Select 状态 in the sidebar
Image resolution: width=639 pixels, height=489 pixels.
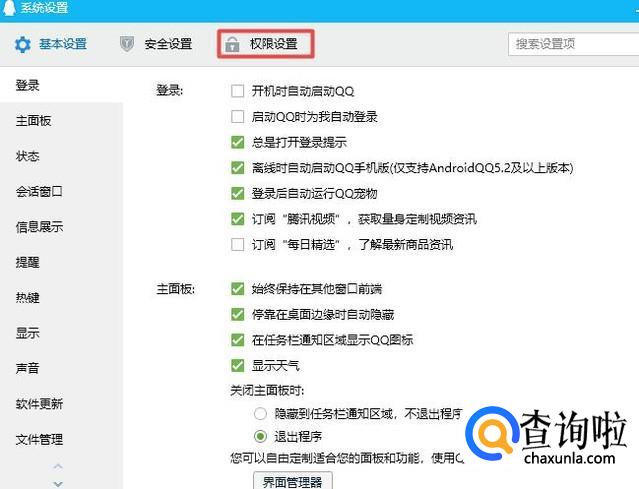pos(27,156)
